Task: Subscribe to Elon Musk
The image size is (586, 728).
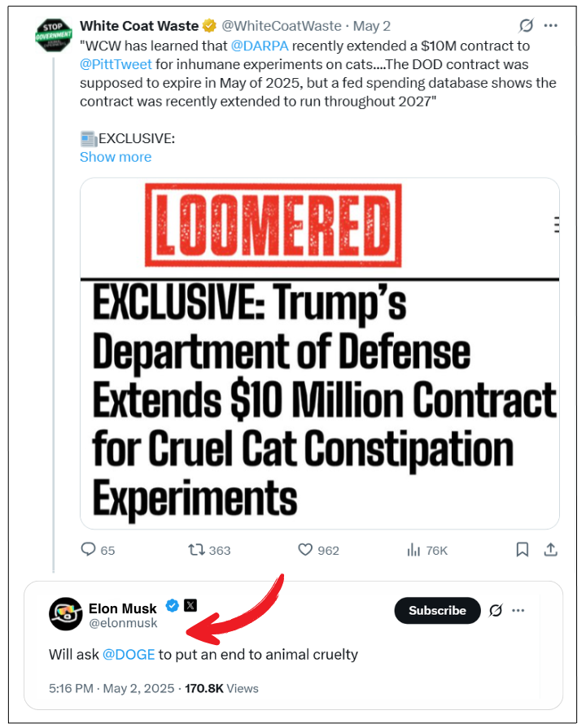Action: coord(437,611)
